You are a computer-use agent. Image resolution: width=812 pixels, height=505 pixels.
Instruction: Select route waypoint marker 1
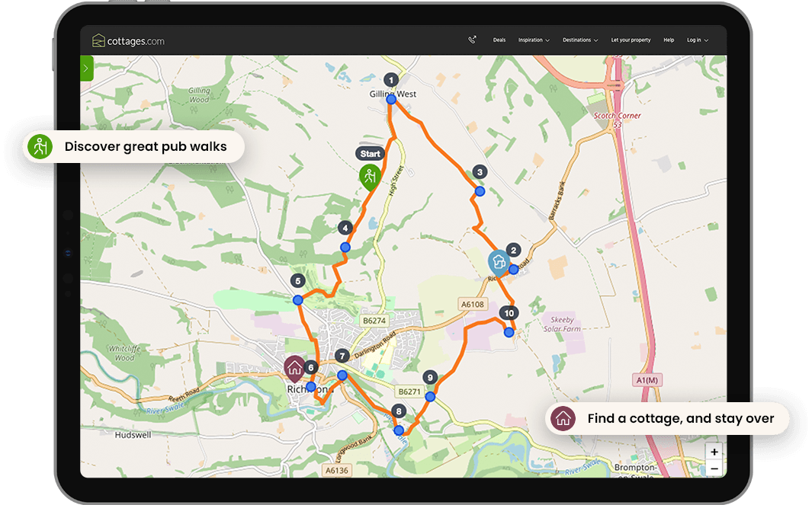(x=391, y=80)
